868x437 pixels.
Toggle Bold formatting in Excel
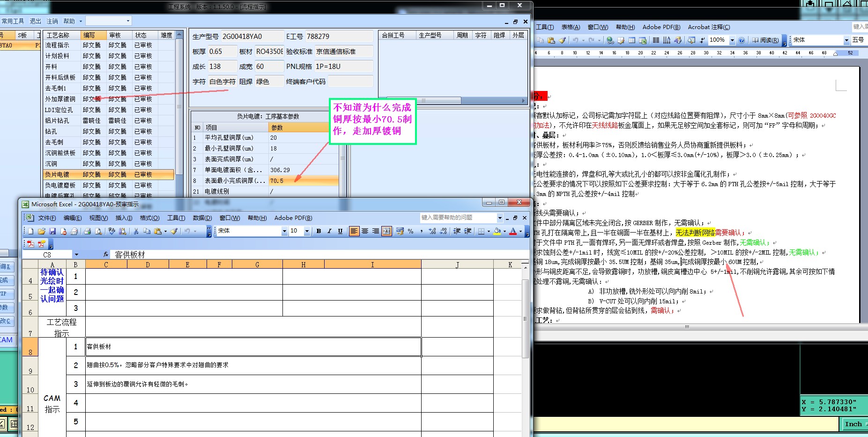pos(319,231)
